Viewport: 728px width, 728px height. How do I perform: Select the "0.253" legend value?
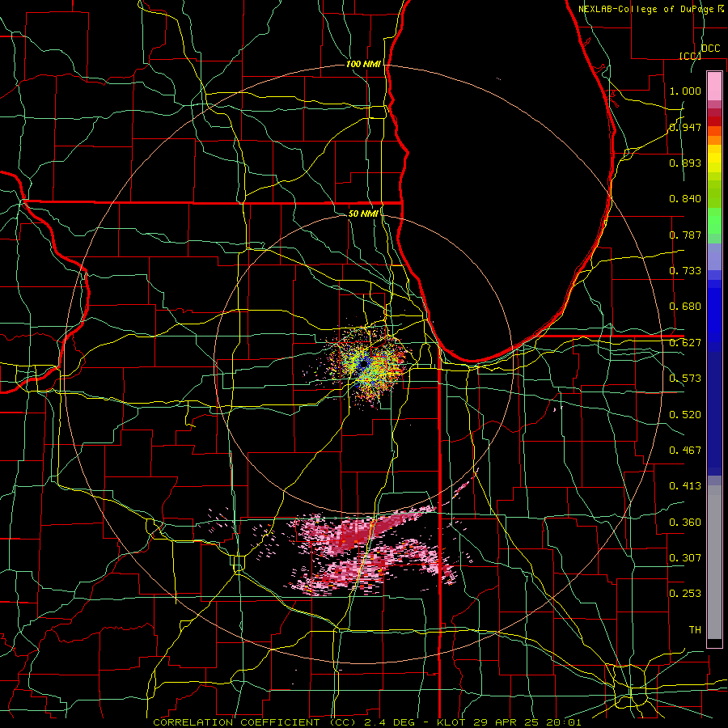click(685, 594)
